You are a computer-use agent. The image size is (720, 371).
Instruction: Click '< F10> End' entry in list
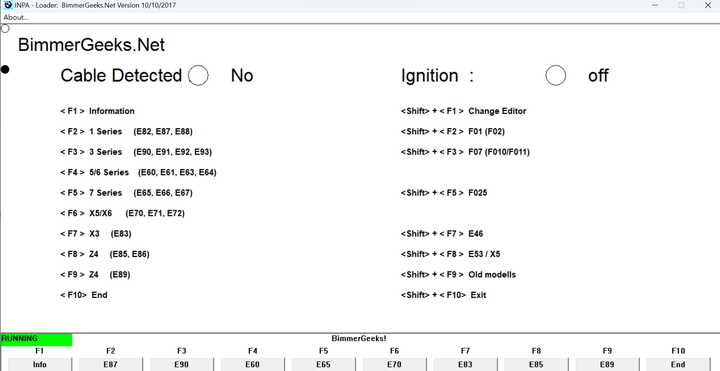[x=84, y=295]
